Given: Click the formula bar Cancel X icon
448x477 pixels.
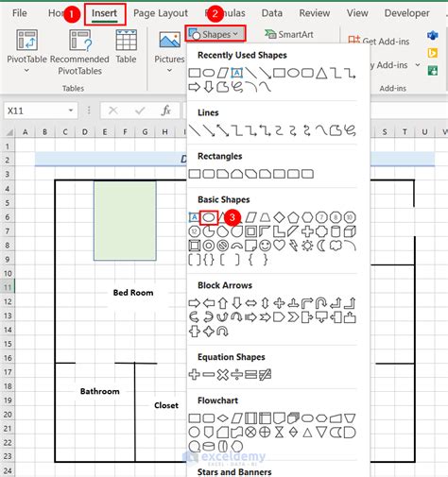Looking at the screenshot, I should point(112,111).
